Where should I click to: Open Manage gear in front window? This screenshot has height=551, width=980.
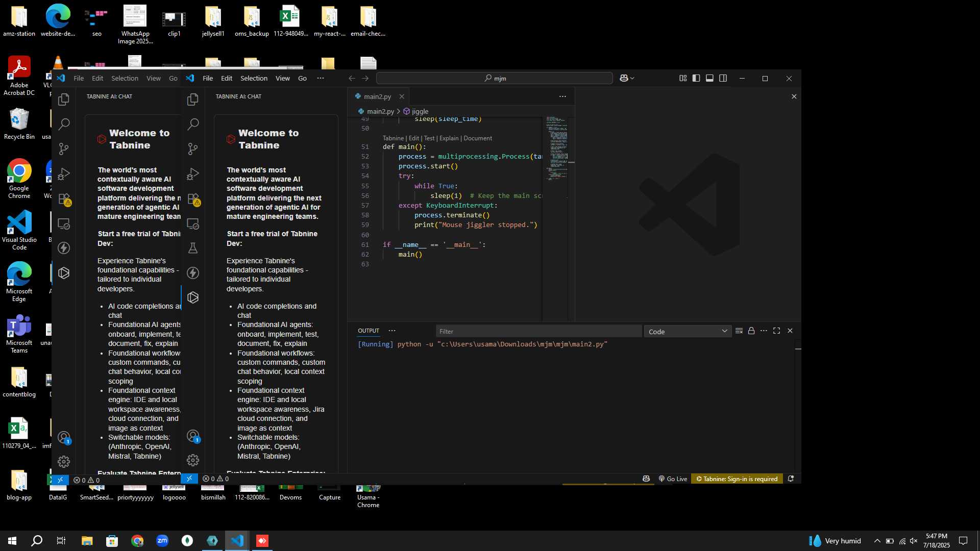tap(193, 460)
